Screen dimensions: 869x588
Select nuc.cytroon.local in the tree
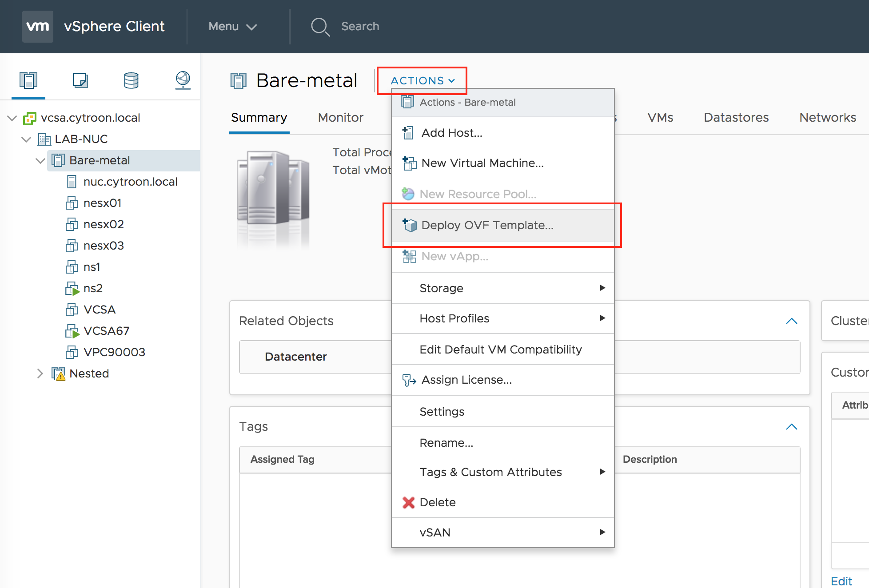130,182
